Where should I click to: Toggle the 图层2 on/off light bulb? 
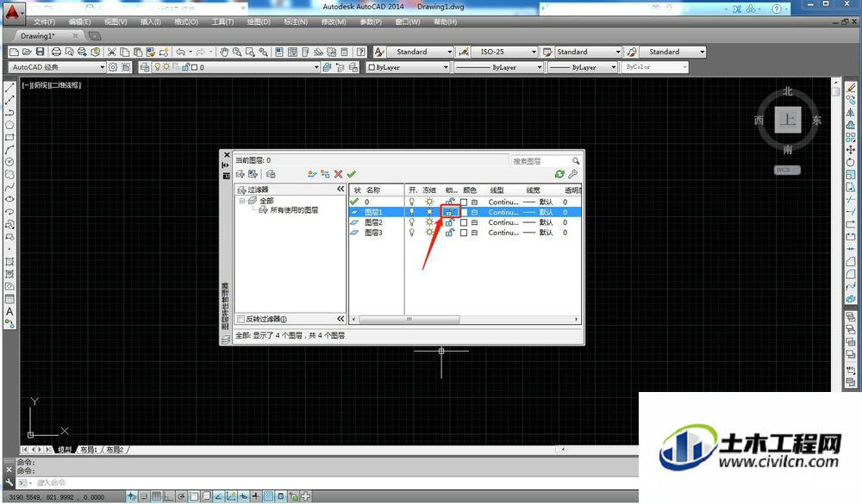[412, 222]
